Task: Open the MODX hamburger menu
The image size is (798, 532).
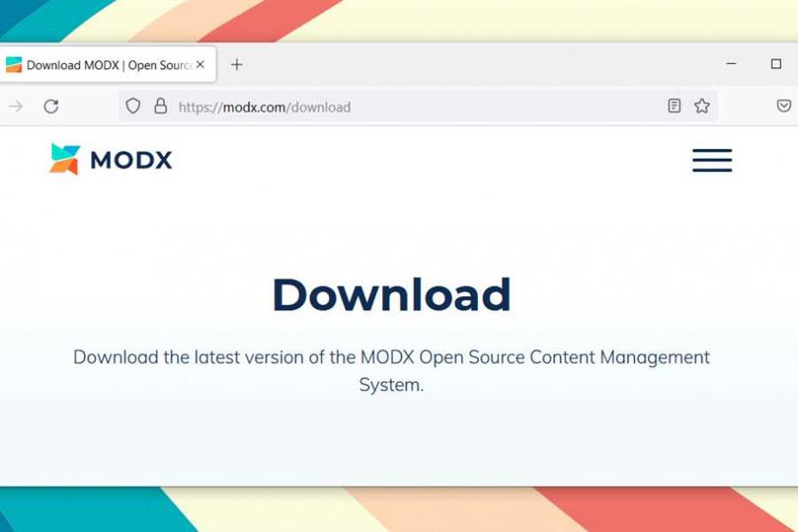Action: (712, 160)
